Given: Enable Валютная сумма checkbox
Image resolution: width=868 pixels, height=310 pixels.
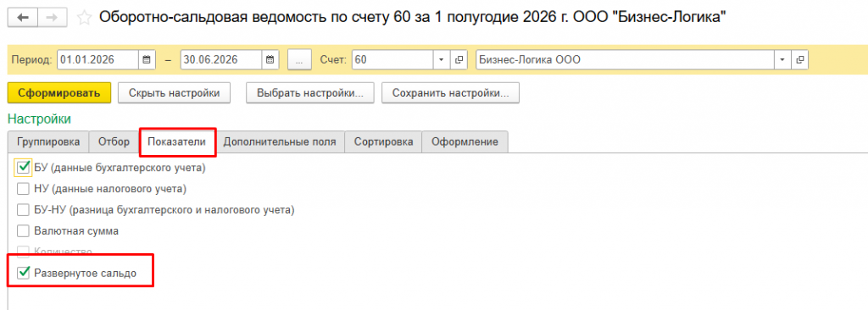Looking at the screenshot, I should [23, 231].
